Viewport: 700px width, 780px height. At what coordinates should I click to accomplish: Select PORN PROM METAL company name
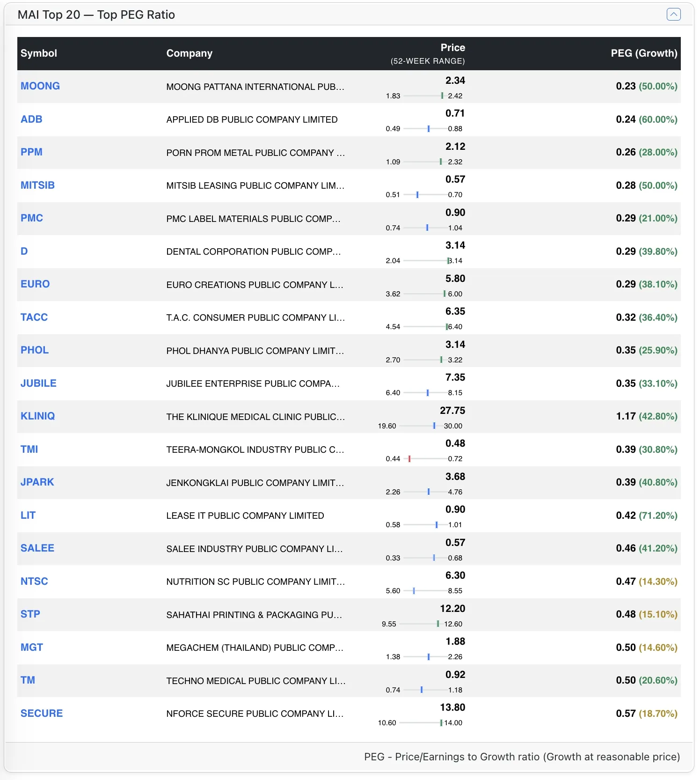pyautogui.click(x=255, y=153)
